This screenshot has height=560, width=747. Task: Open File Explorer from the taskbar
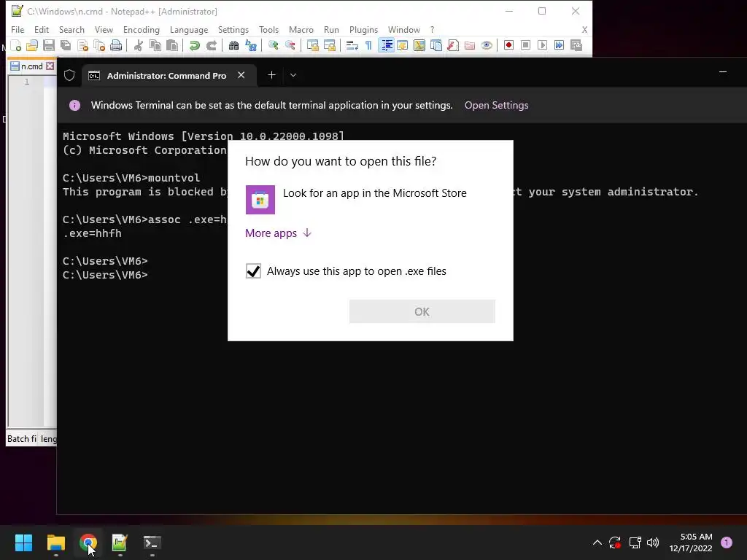(55, 542)
